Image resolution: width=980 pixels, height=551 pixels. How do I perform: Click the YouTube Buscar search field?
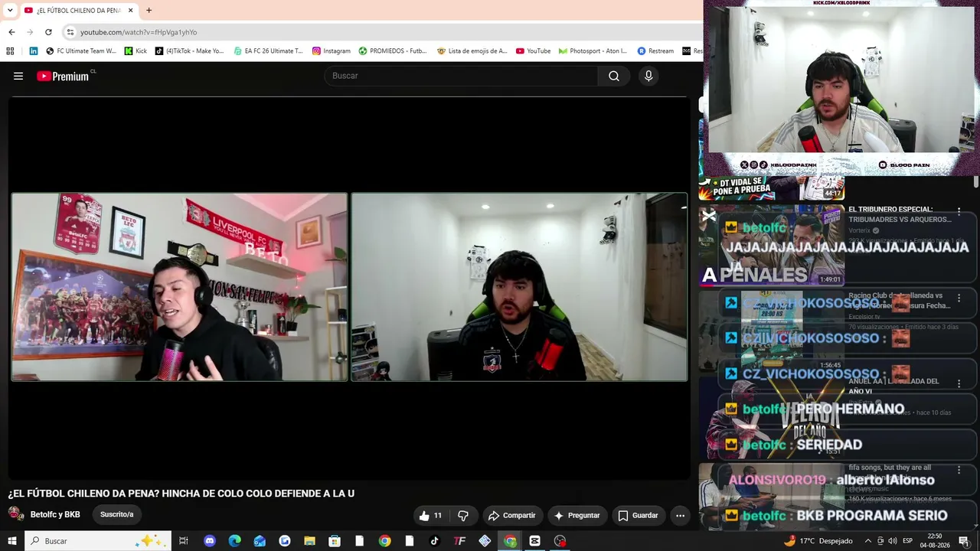pyautogui.click(x=462, y=76)
